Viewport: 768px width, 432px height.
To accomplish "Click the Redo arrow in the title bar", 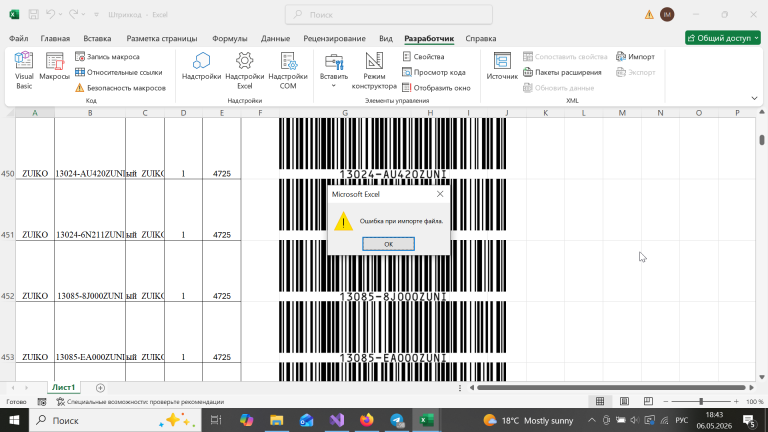I will 73,15.
